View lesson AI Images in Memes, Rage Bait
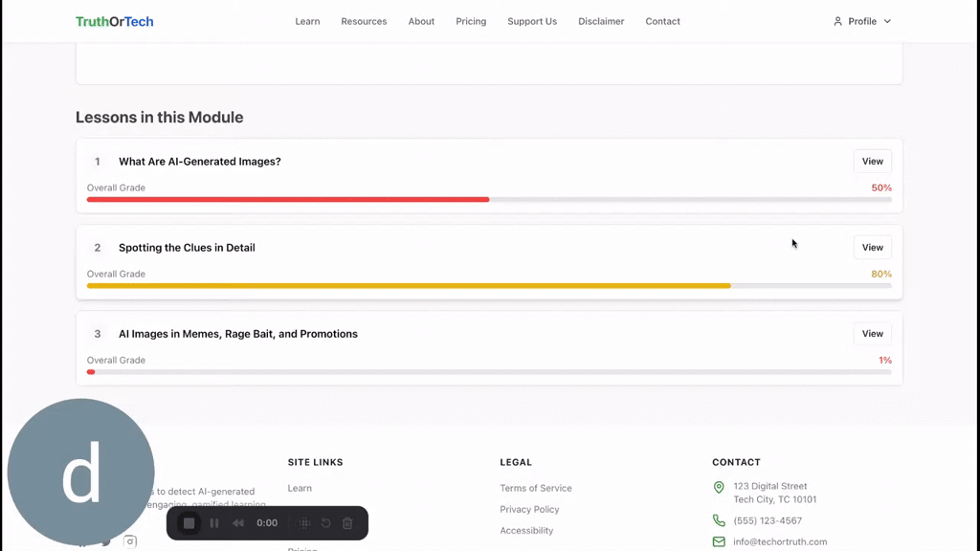Screen dimensions: 980x551 (873, 334)
